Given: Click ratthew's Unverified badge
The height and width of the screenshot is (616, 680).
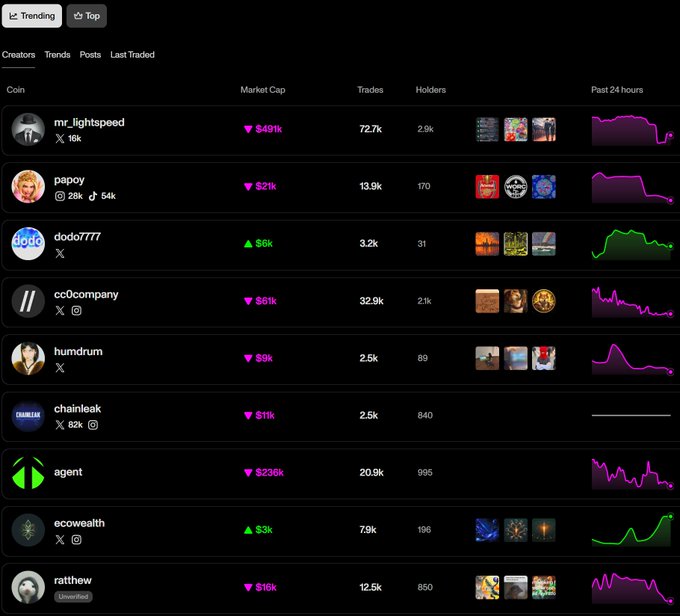Looking at the screenshot, I should click(73, 597).
